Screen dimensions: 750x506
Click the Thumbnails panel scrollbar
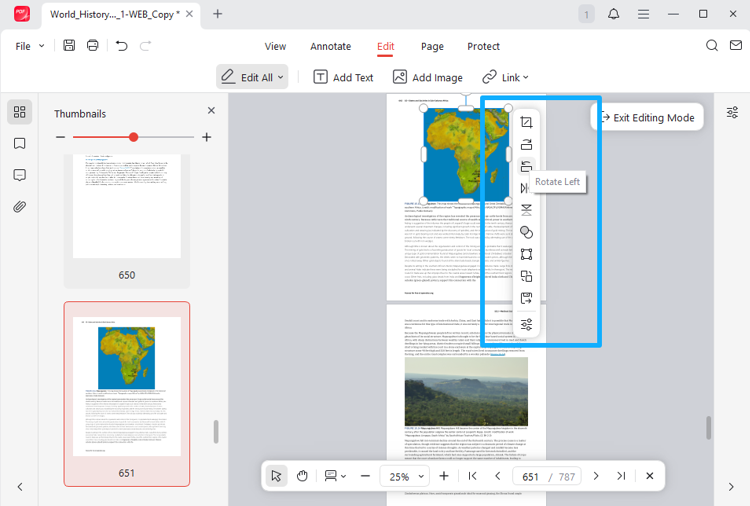tap(216, 432)
